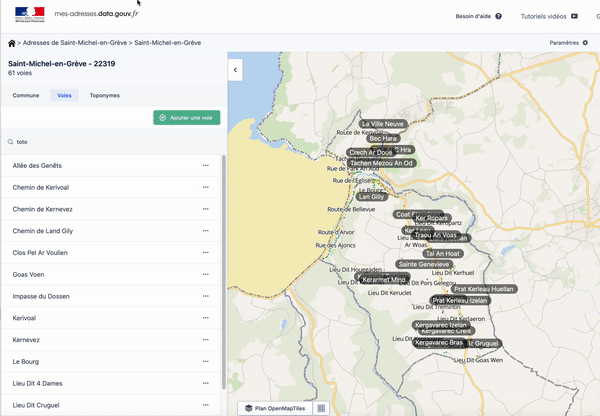Click the Sainte Geneviève map label

coord(423,264)
